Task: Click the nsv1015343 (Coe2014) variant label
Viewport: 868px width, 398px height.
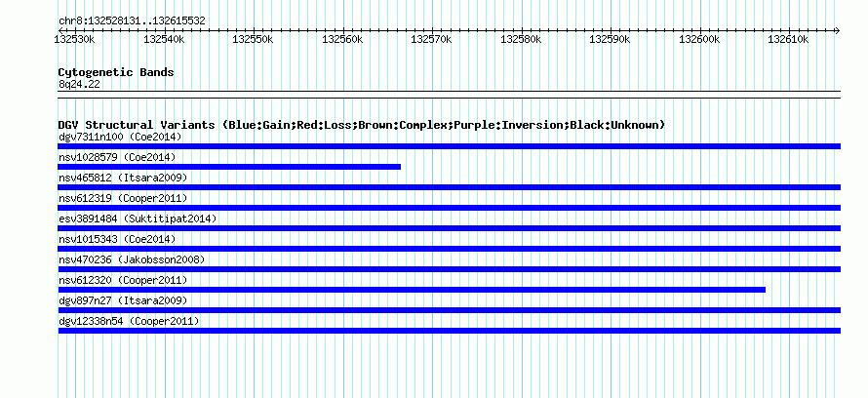Action: pos(117,239)
